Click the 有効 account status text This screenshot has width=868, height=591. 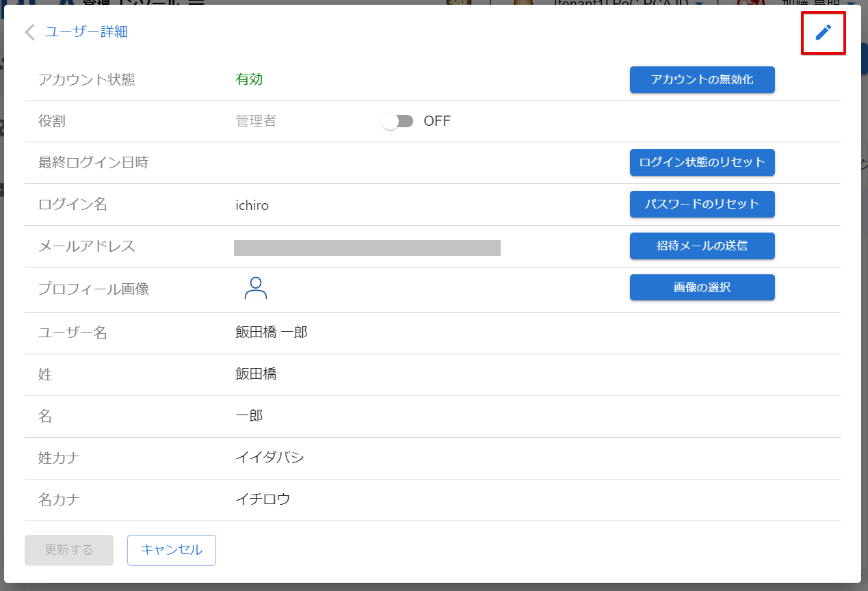[x=249, y=79]
